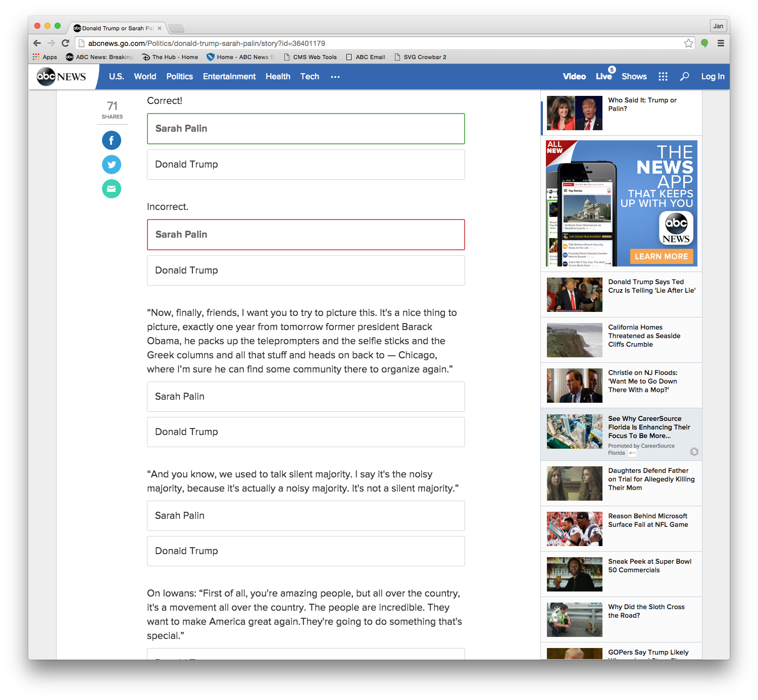Open SVG Crowbar 2 bookmark
Screen dimensions: 758x700
tap(420, 57)
